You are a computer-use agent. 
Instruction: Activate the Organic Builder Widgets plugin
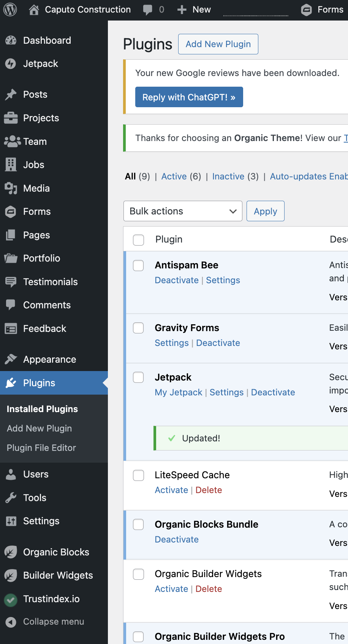pyautogui.click(x=171, y=589)
